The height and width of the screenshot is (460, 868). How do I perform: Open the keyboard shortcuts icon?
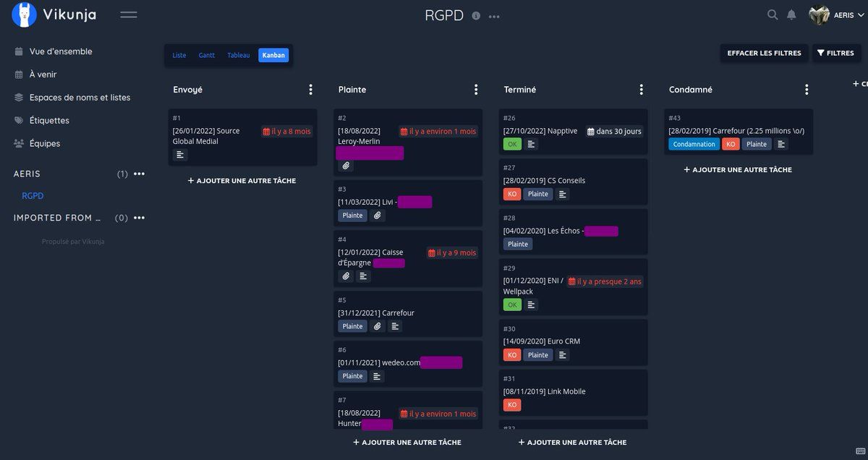pyautogui.click(x=860, y=451)
